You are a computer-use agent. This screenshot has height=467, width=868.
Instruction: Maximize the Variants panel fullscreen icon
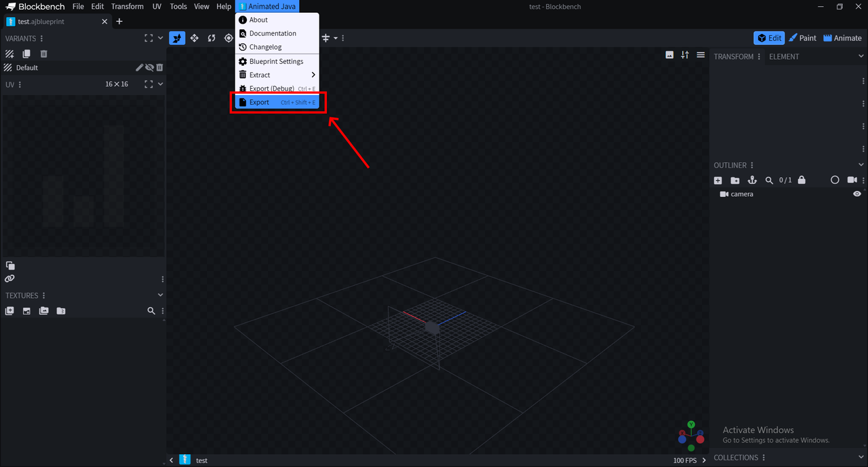(x=149, y=38)
